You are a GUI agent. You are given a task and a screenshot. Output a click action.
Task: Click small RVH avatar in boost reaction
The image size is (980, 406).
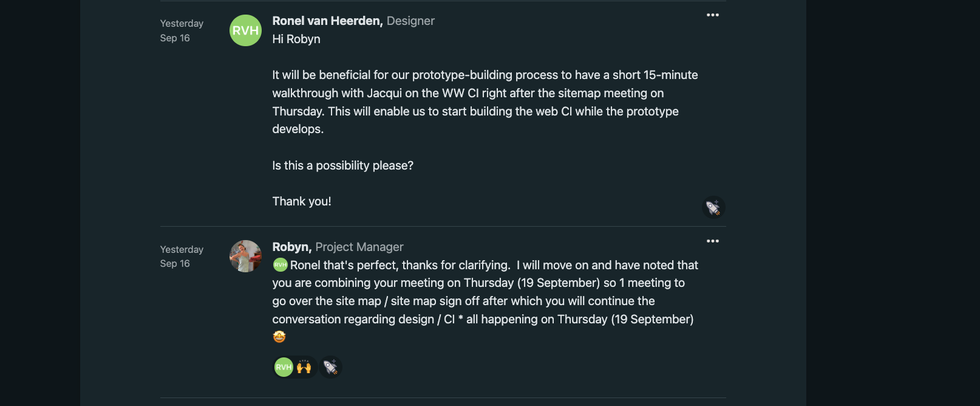(284, 367)
